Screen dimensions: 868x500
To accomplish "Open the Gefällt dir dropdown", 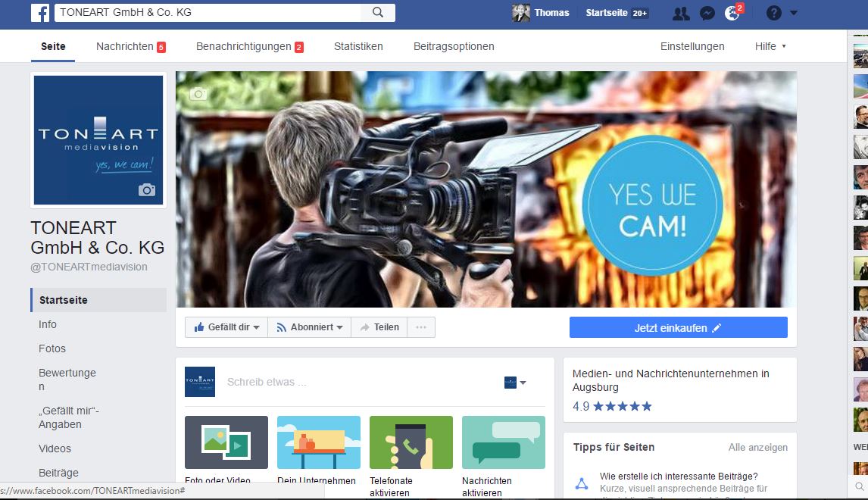I will coord(226,327).
